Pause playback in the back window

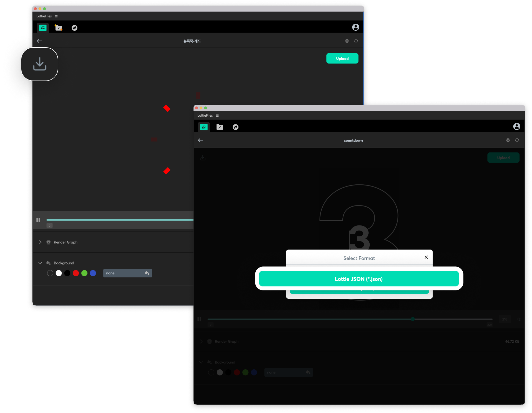tap(38, 220)
